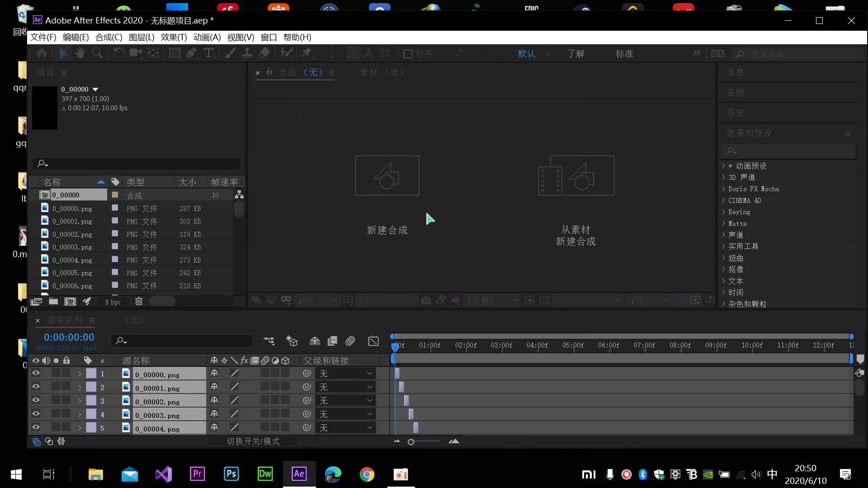Screen dimensions: 868x488
Task: Open 效果(T) menu
Action: click(x=174, y=38)
